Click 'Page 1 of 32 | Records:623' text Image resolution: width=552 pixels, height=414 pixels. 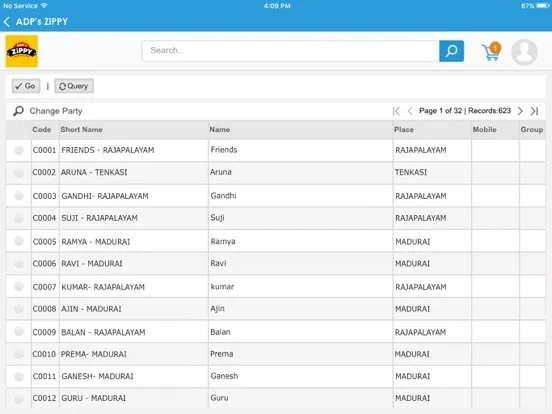(x=465, y=111)
